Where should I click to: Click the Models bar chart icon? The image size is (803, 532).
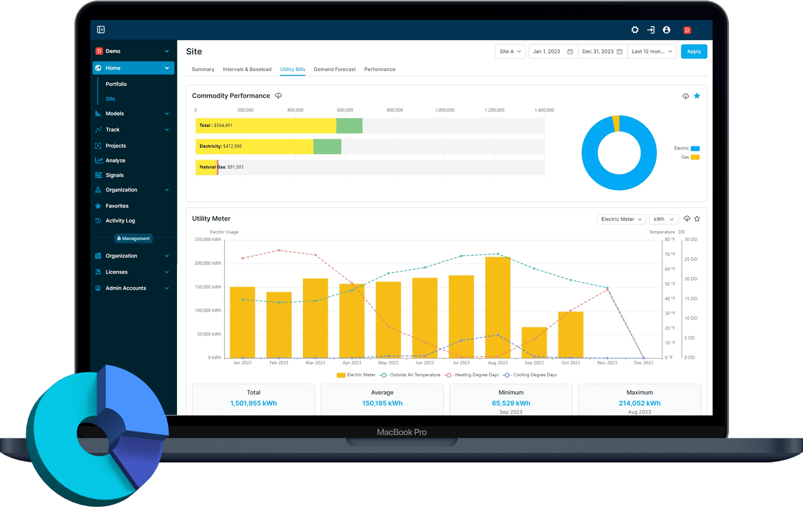[x=98, y=114]
